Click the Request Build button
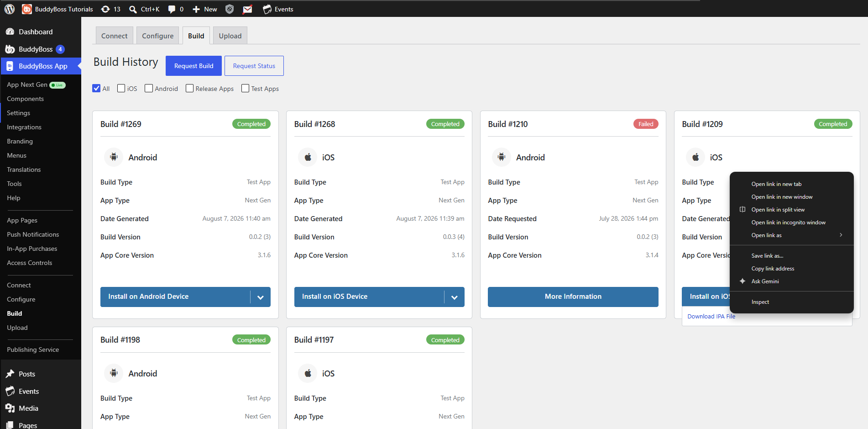 point(194,66)
